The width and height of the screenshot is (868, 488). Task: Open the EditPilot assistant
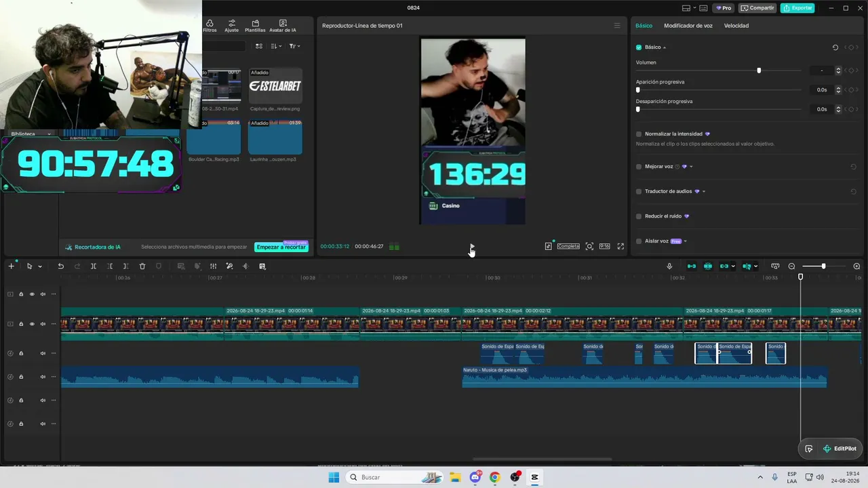[840, 449]
